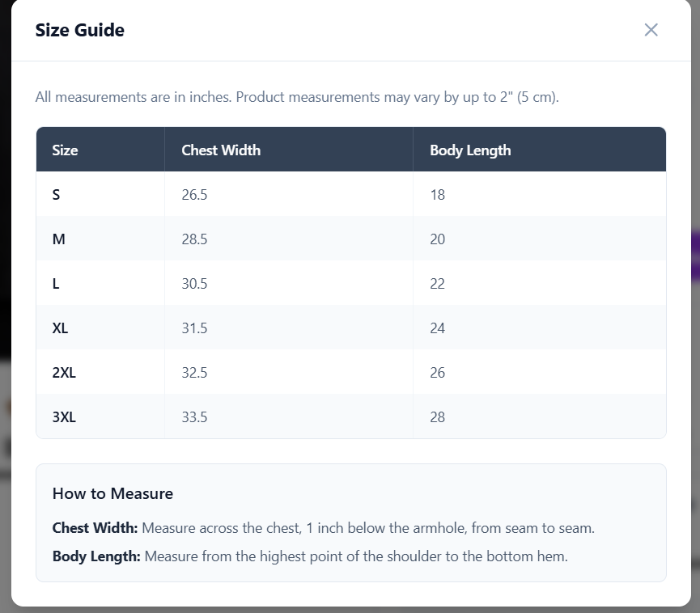
Task: Select the S size row label
Action: (x=56, y=195)
